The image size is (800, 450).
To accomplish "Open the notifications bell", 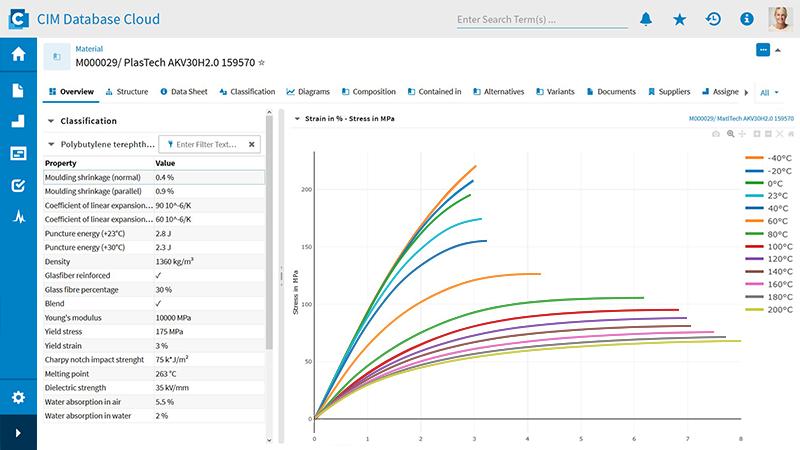I will pyautogui.click(x=647, y=19).
